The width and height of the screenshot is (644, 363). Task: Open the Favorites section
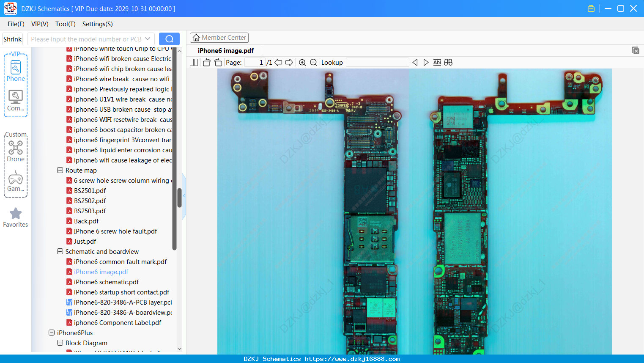click(x=16, y=217)
